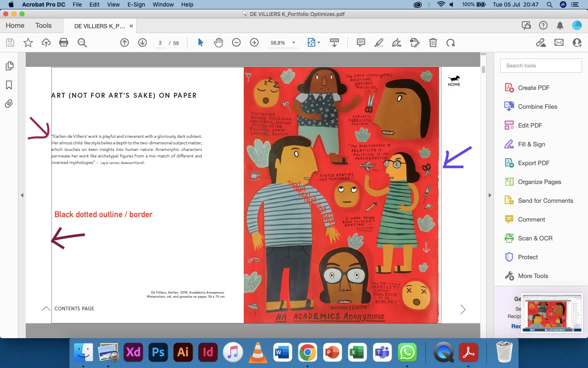The width and height of the screenshot is (588, 368).
Task: Switch to the Home tab
Action: [x=15, y=25]
